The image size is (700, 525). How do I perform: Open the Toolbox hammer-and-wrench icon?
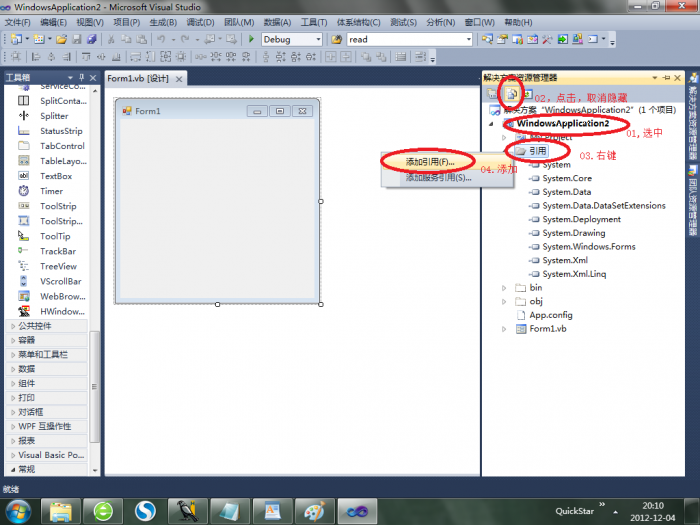click(x=547, y=39)
